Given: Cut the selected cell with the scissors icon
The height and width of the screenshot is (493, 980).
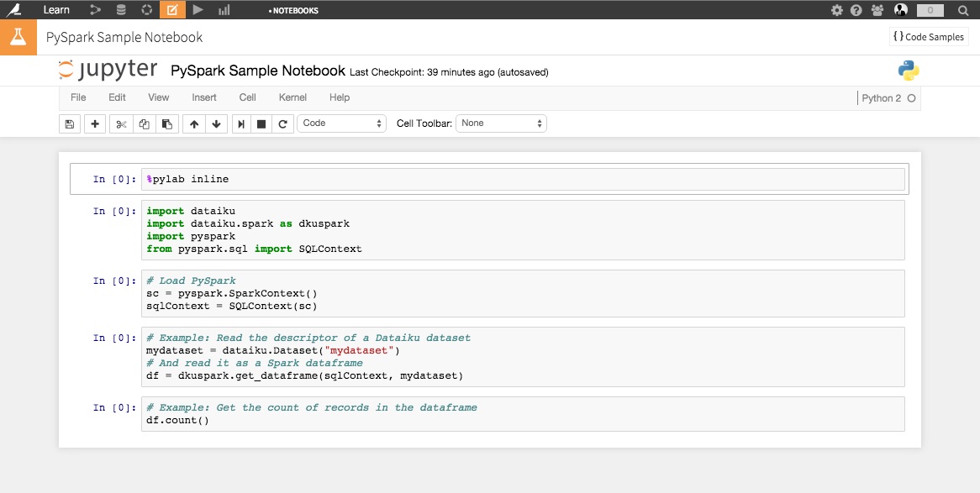Looking at the screenshot, I should (x=121, y=124).
